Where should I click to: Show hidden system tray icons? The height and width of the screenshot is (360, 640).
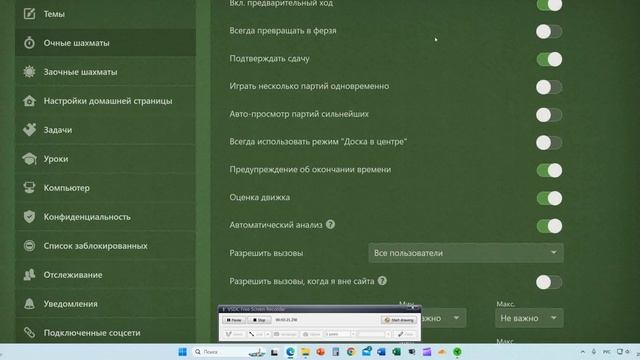tap(582, 352)
